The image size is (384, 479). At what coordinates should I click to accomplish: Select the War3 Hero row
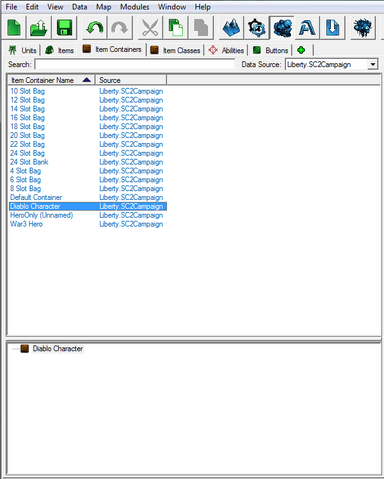click(87, 224)
